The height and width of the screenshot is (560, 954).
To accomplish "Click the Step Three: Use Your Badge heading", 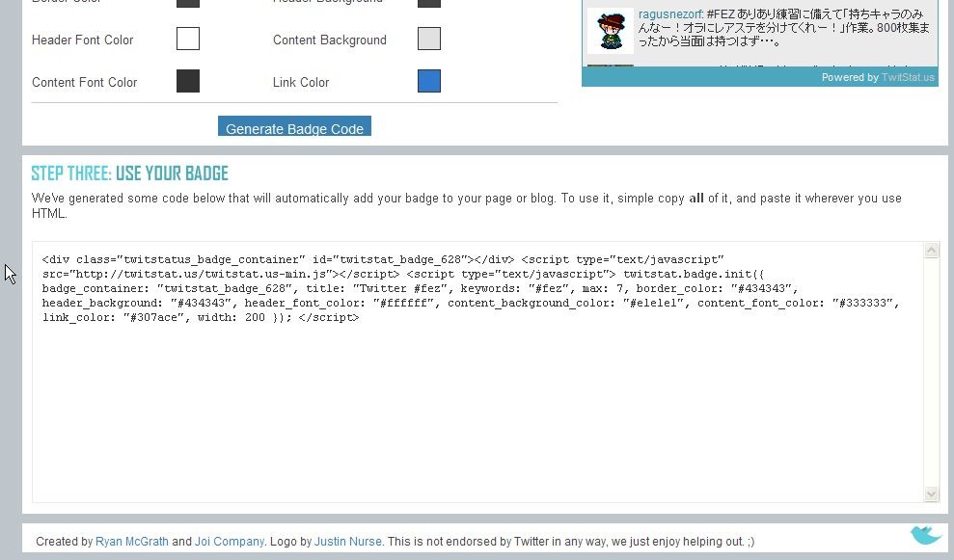I will 129,173.
